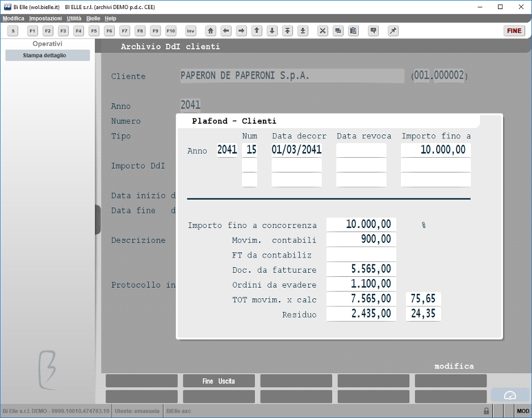This screenshot has width=532, height=418.
Task: Click the F3 function key button
Action: 63,31
